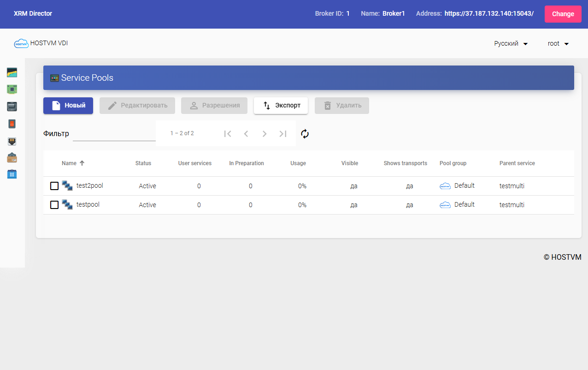Open the ethernet port sidebar icon
Image resolution: width=588 pixels, height=370 pixels.
point(12,141)
